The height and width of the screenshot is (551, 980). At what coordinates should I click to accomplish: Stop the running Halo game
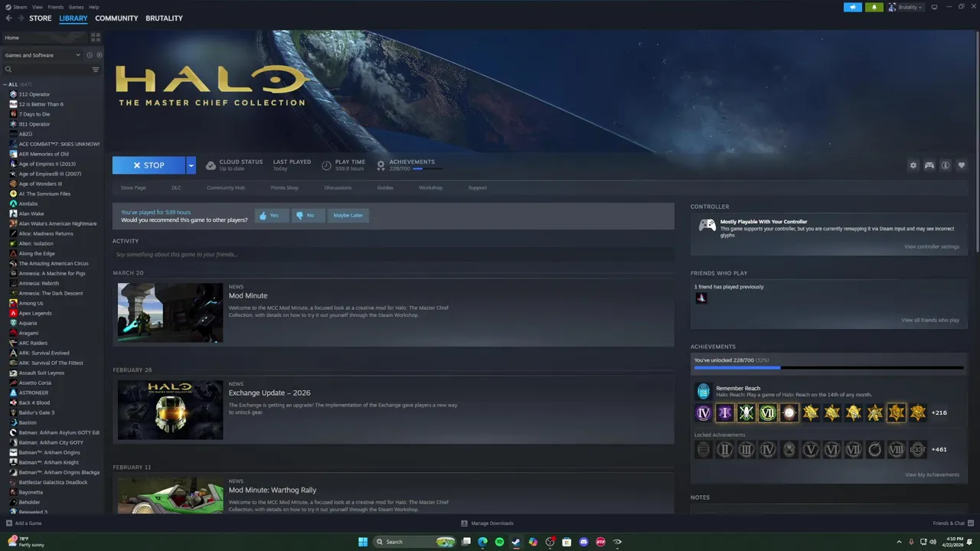[149, 165]
